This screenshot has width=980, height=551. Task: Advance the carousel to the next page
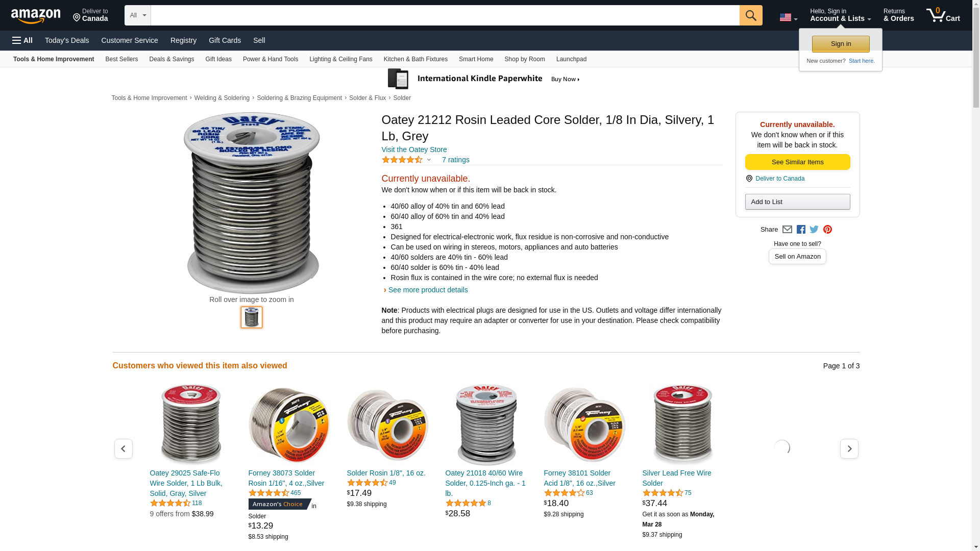click(849, 449)
